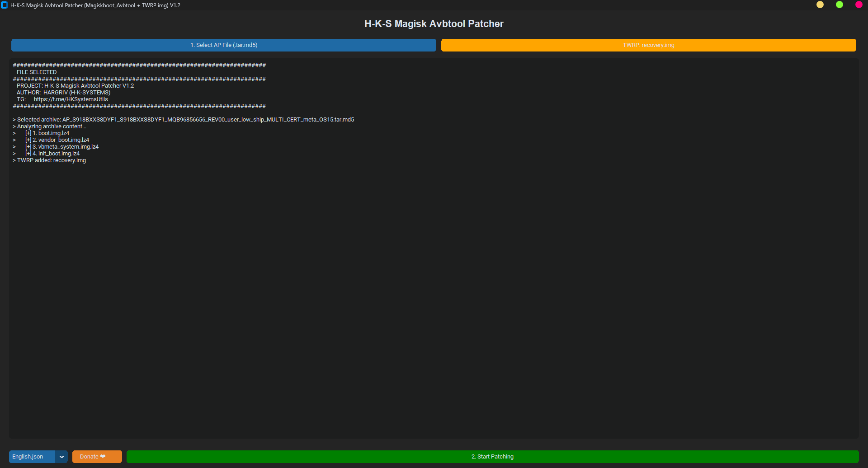Open the English.json language selector
The width and height of the screenshot is (868, 468).
click(x=31, y=457)
